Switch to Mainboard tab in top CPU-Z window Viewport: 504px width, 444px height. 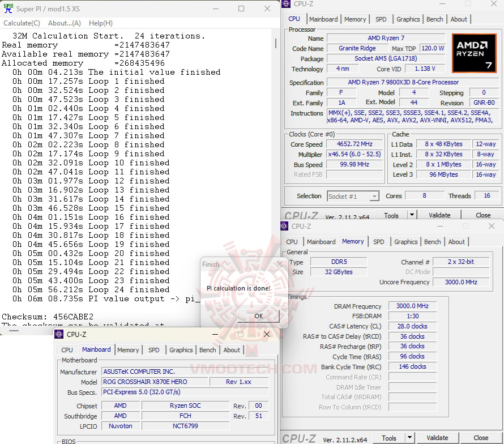[x=323, y=19]
